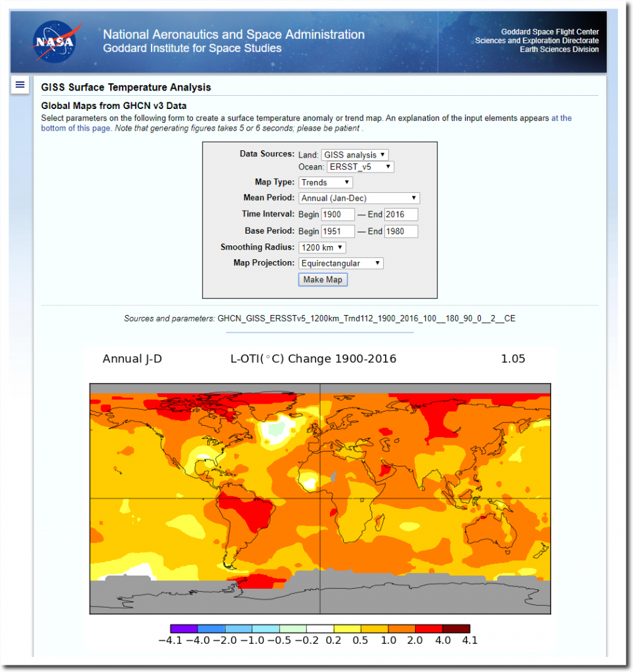
Task: Click the Sources and parameters GHCN_GISS text
Action: pyautogui.click(x=319, y=318)
